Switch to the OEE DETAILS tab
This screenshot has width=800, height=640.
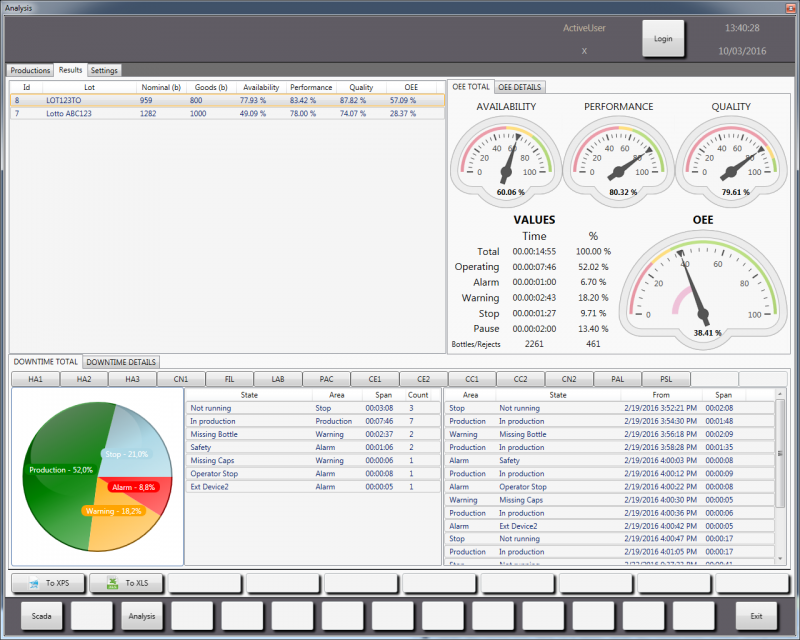(520, 87)
